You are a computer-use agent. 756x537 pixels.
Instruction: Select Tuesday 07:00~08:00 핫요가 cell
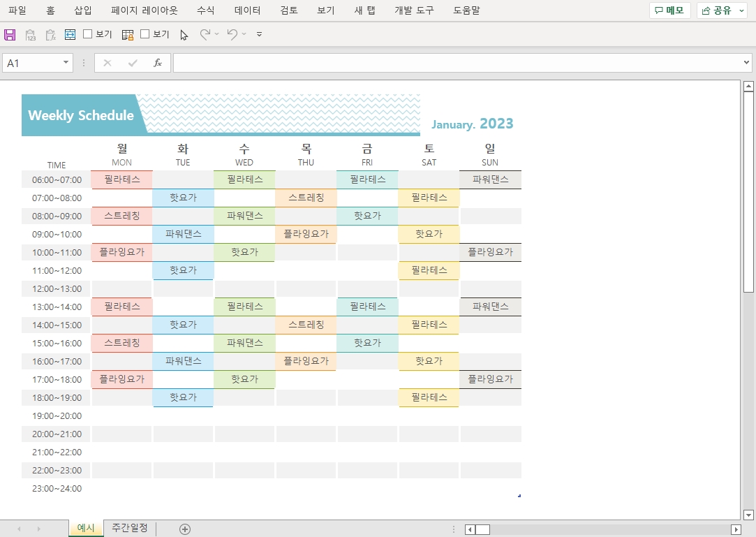183,198
